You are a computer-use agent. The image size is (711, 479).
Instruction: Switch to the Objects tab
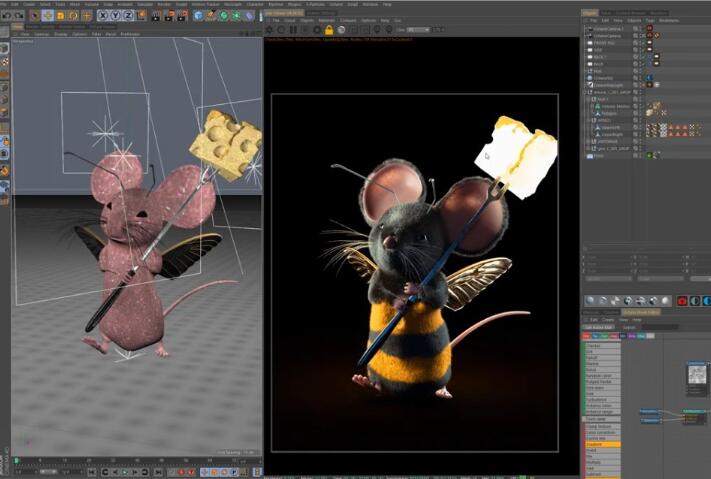pos(590,13)
